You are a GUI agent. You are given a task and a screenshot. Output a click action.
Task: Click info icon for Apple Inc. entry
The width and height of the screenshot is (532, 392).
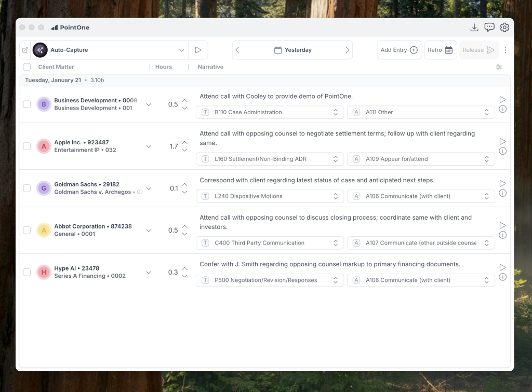(x=502, y=151)
